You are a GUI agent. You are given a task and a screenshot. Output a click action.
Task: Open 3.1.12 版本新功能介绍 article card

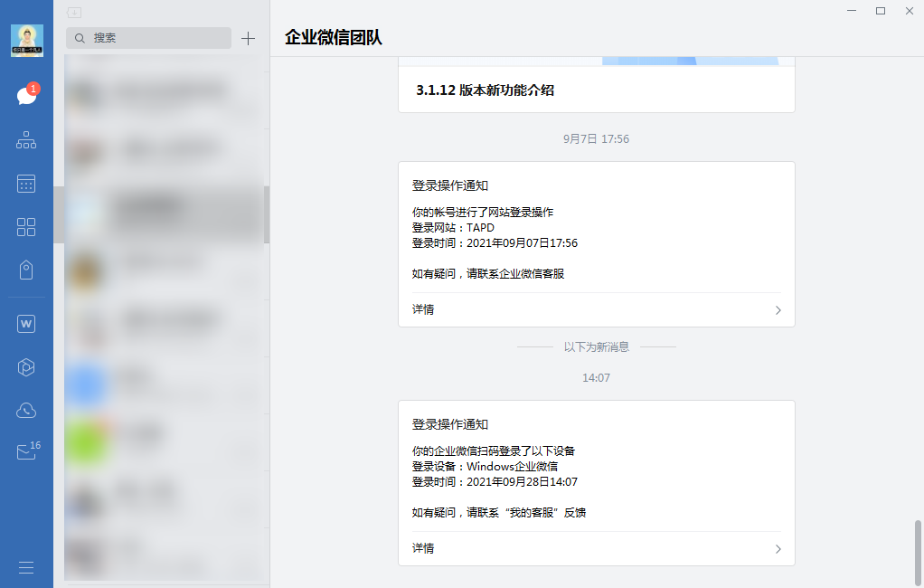tap(596, 90)
